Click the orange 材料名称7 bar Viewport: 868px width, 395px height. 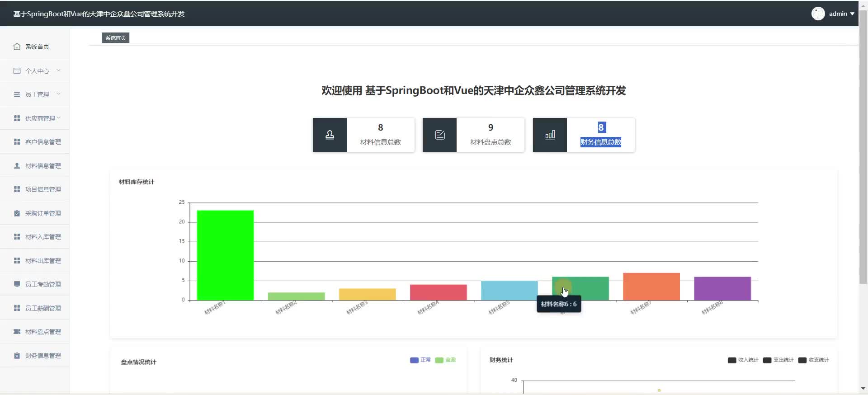(x=651, y=287)
